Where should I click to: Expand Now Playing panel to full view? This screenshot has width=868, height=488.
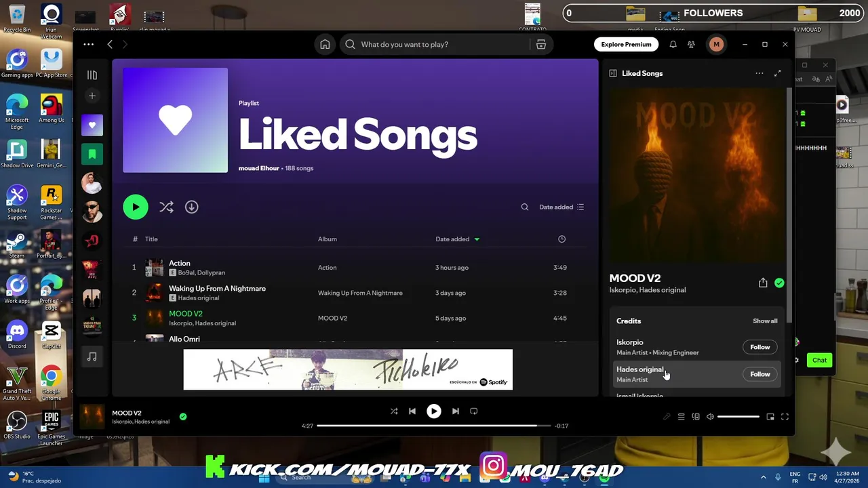(x=777, y=73)
